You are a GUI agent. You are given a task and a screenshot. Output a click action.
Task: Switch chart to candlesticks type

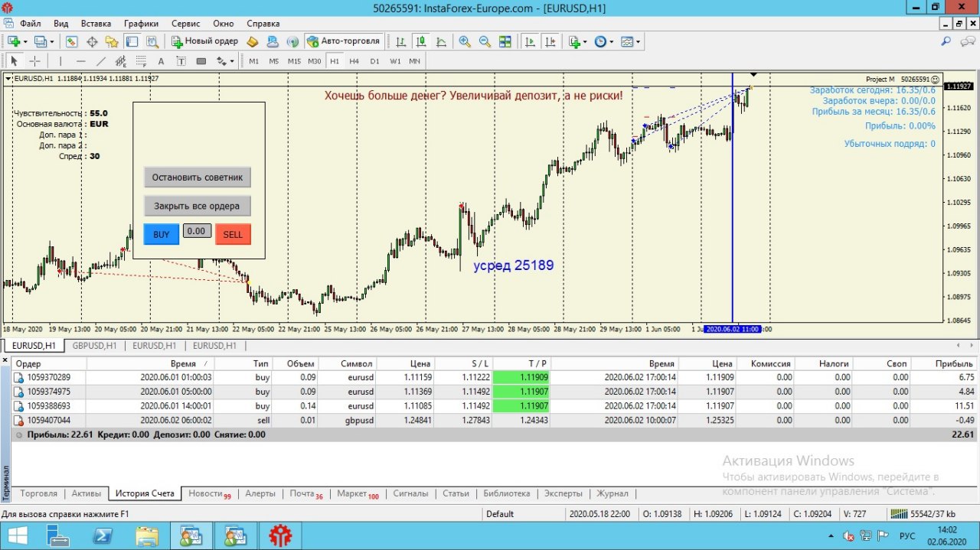(421, 41)
